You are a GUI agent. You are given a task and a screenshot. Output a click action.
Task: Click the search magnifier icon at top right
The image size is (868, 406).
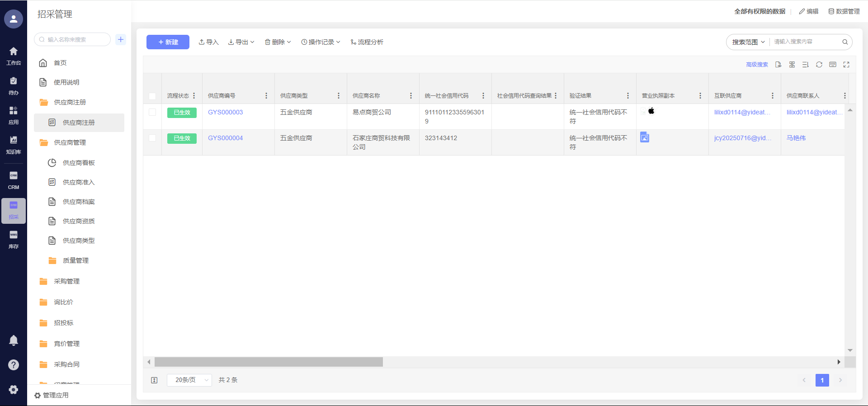click(844, 42)
